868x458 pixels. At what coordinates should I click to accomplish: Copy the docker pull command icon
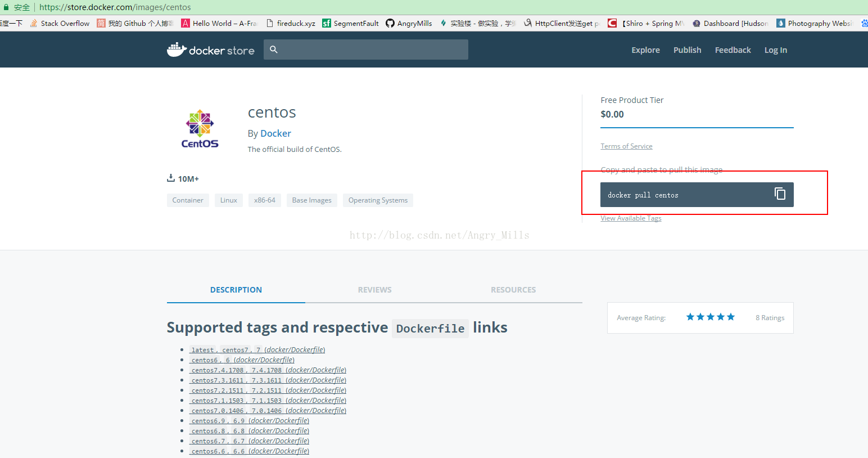point(780,194)
